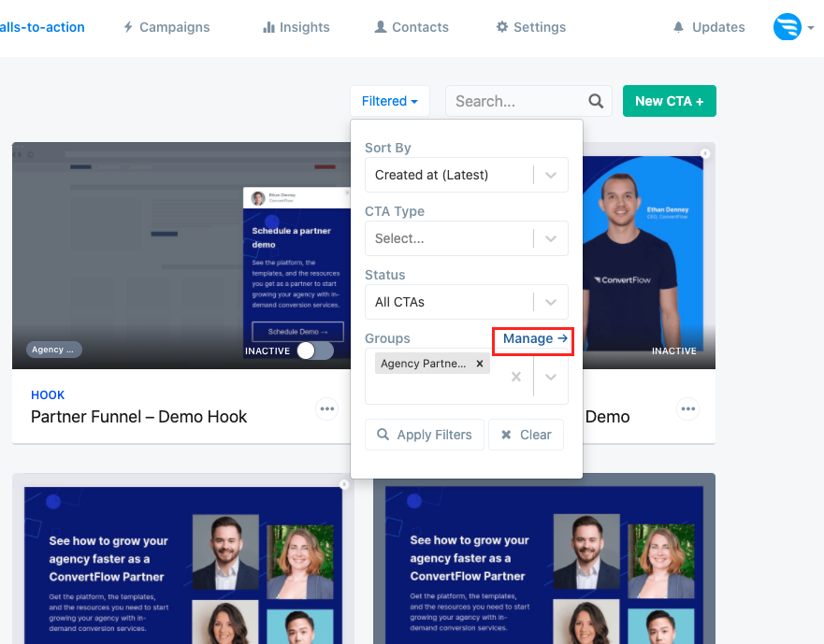Open bottom-right ConvertFlow Partner card thumbnail
This screenshot has height=644, width=824.
click(x=544, y=559)
